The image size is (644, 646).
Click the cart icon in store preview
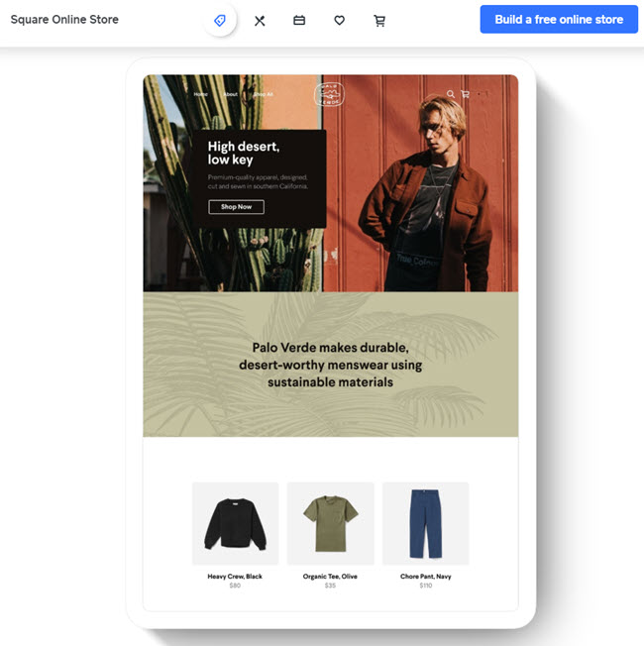click(466, 94)
